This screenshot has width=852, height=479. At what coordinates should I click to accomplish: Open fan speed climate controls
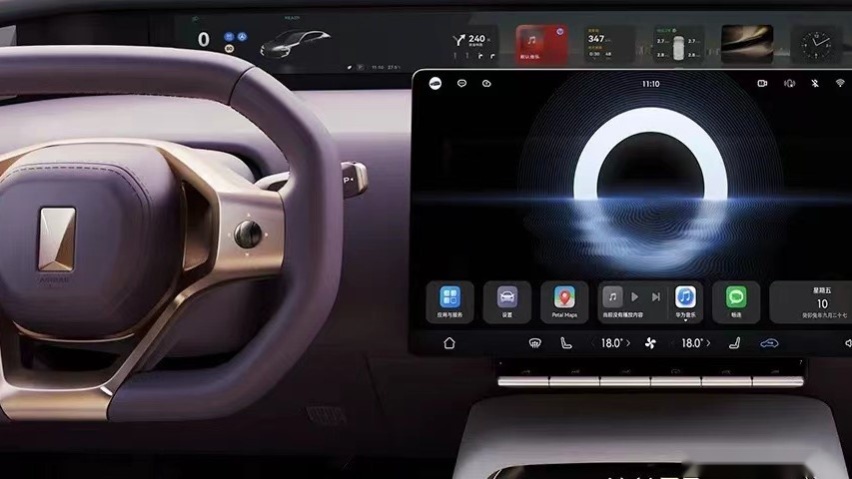[x=650, y=343]
